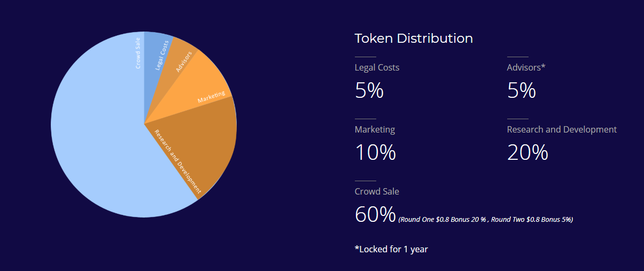Click the 60% Crowd Sale value
Viewport: 644px width, 271px height.
[x=375, y=214]
